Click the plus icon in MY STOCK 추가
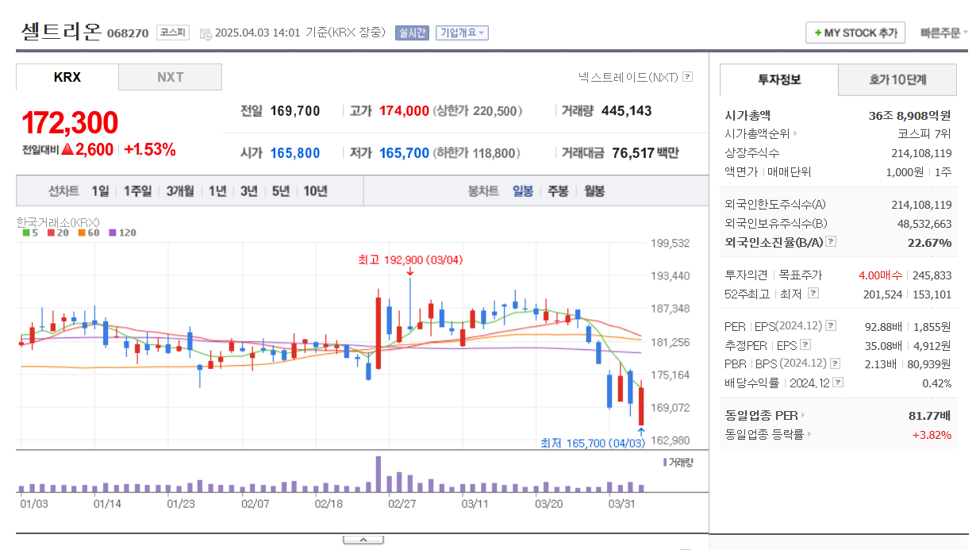The image size is (980, 550). click(817, 33)
